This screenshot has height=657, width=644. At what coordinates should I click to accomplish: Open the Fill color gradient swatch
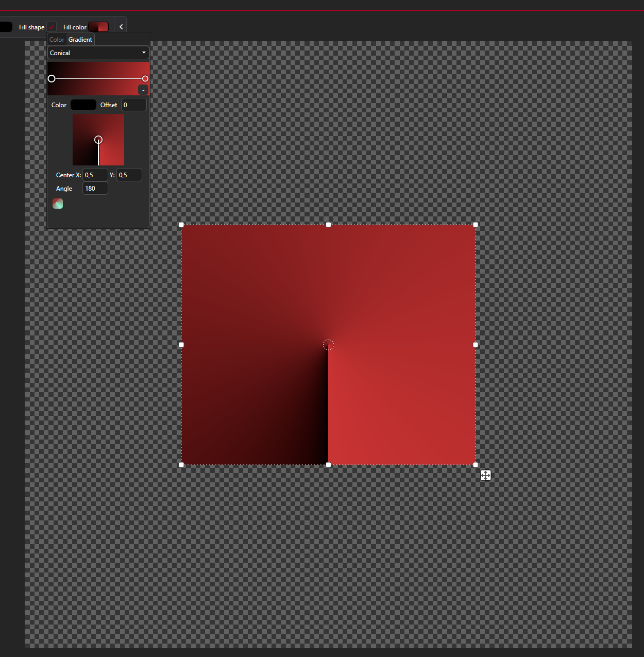point(98,27)
